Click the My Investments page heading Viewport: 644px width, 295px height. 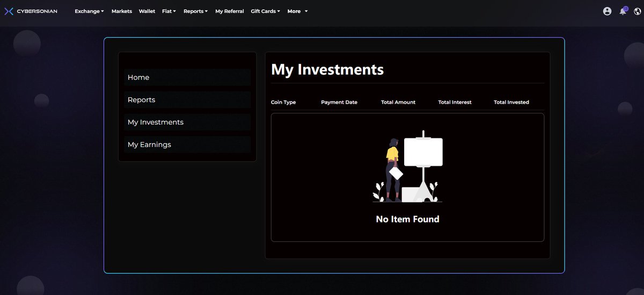(327, 69)
